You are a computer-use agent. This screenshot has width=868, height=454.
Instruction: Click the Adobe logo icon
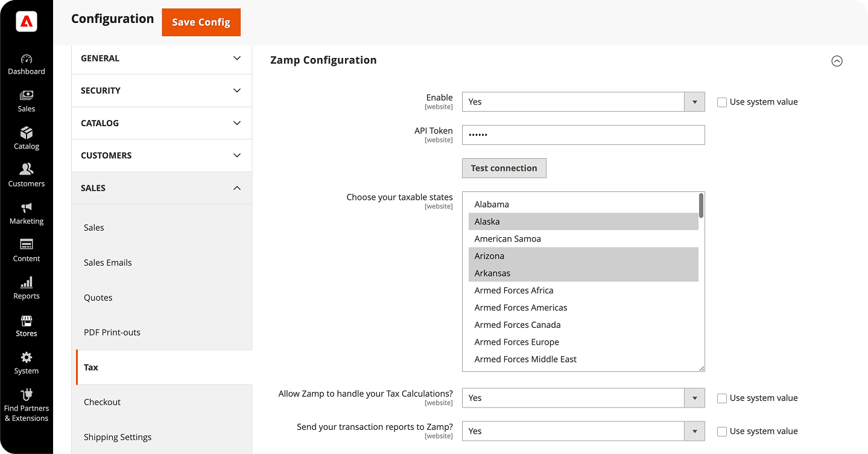coord(27,22)
